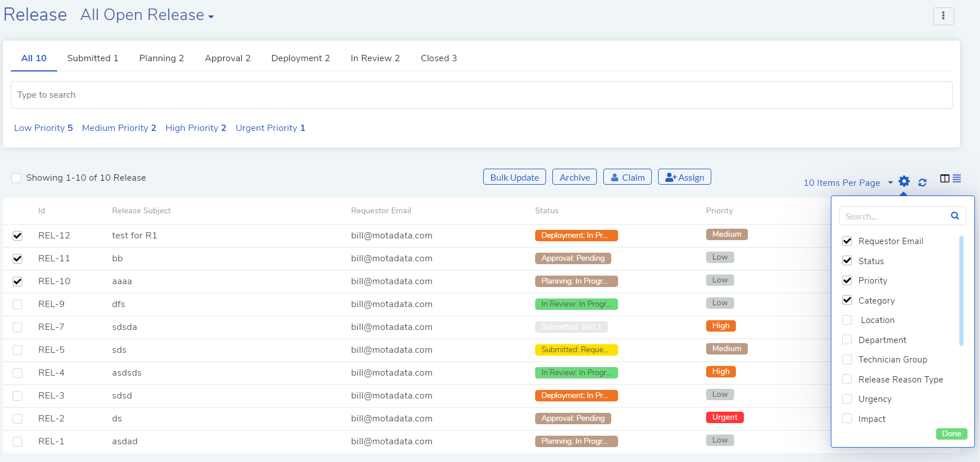Screen dimensions: 980x462
Task: Click the Assign button
Action: (x=684, y=177)
